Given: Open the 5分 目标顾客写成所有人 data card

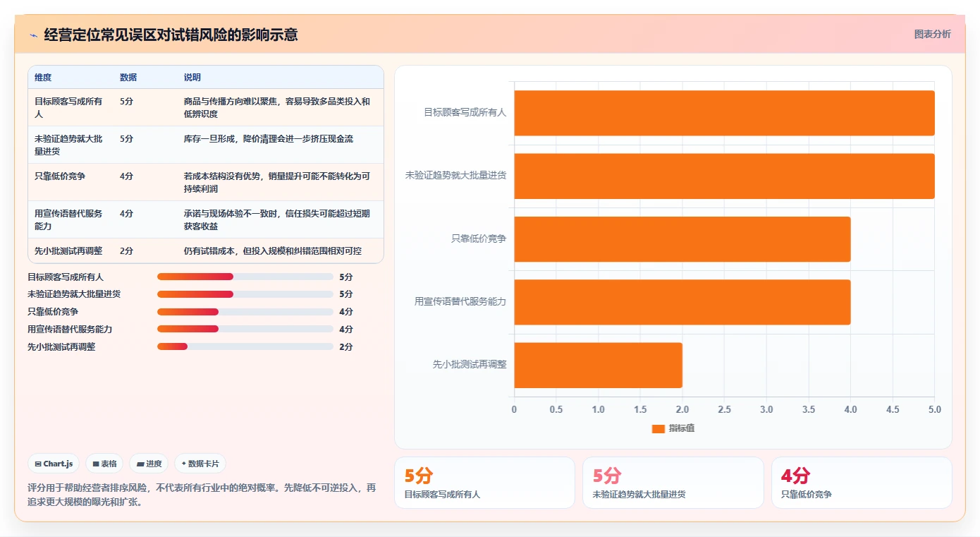Looking at the screenshot, I should (484, 483).
